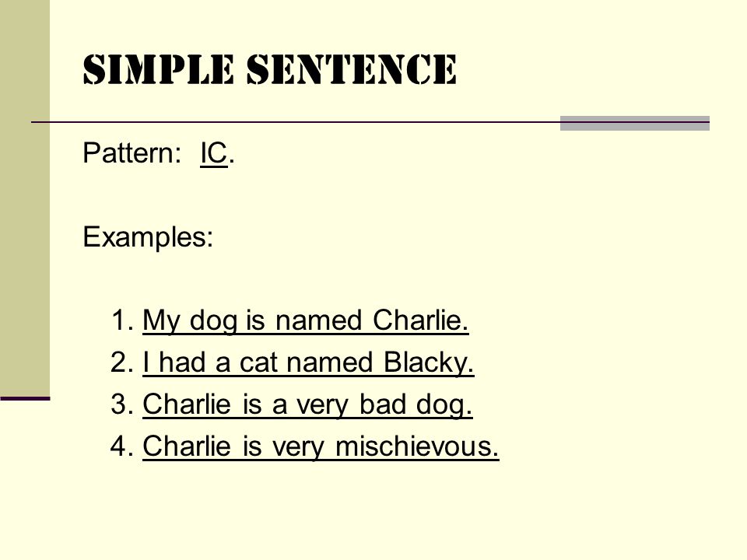
Task: Click 'Charlie is very mischievous.' sentence
Action: [x=321, y=446]
